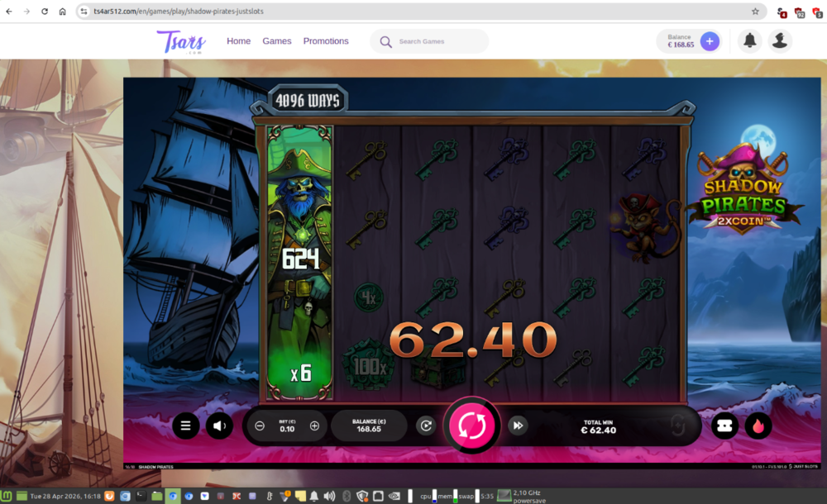Open the Promotions page

coord(326,41)
